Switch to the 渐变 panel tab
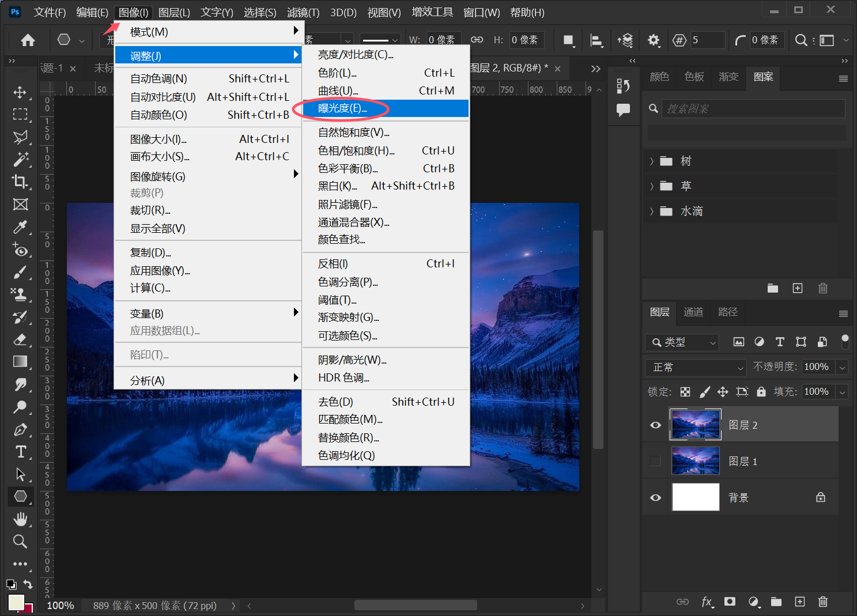The image size is (857, 616). 728,77
